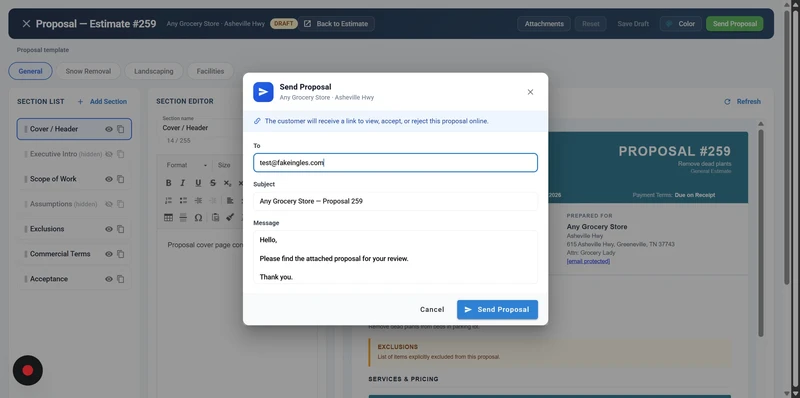
Task: Switch to Landscaping template tab
Action: [x=154, y=71]
